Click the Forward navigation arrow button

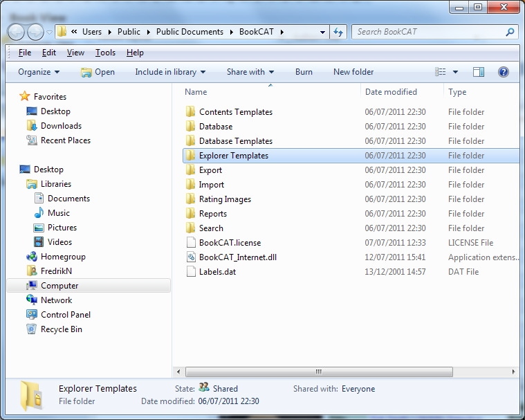click(x=35, y=33)
